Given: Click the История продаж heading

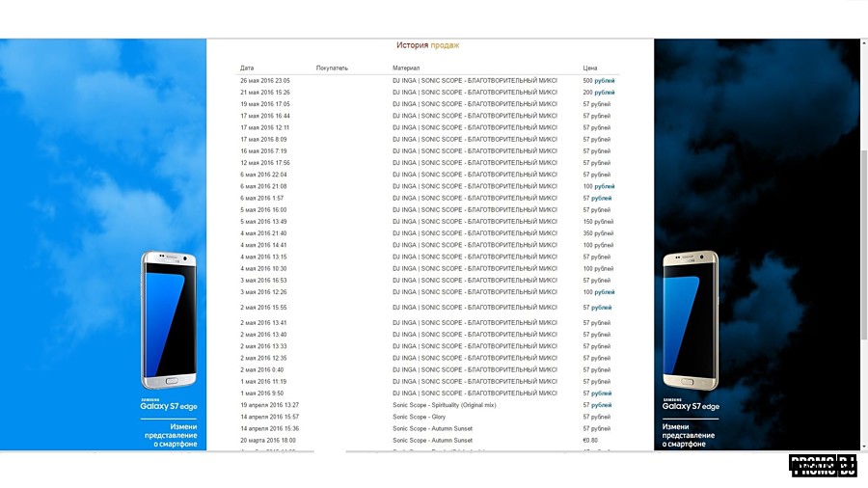Looking at the screenshot, I should pyautogui.click(x=427, y=45).
